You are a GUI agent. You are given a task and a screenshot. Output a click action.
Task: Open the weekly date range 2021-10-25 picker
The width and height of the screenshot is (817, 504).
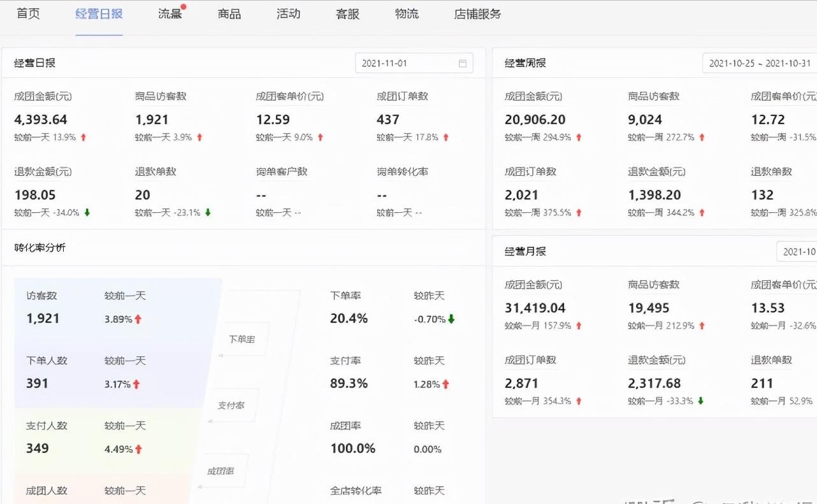[x=760, y=63]
